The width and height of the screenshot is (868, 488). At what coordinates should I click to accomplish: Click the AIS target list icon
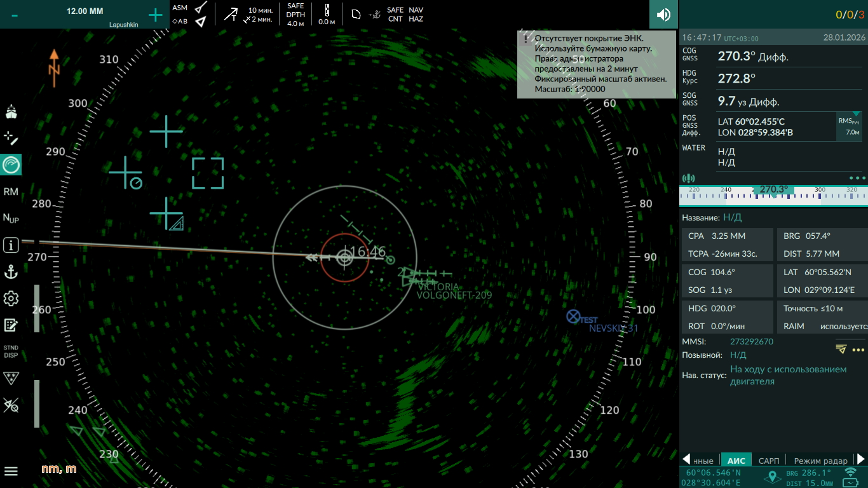pos(841,349)
